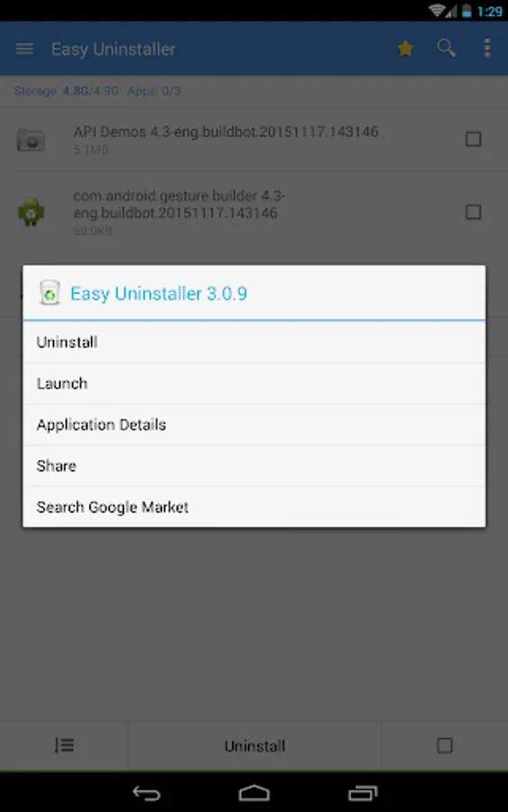508x812 pixels.
Task: Check the API Demos checkbox
Action: click(474, 139)
